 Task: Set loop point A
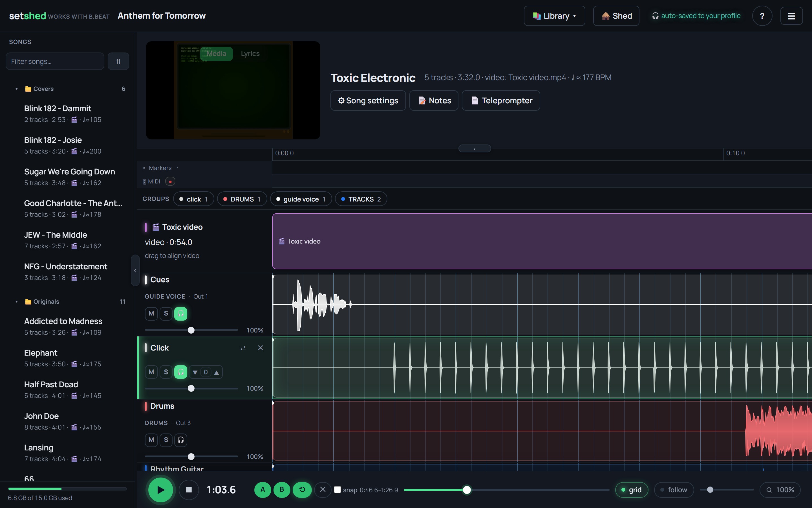coord(263,490)
